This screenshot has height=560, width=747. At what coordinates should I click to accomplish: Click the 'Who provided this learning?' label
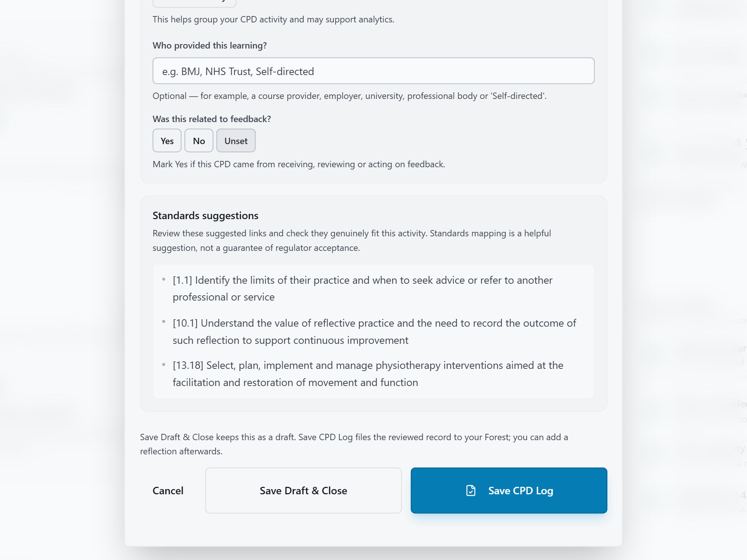[210, 46]
